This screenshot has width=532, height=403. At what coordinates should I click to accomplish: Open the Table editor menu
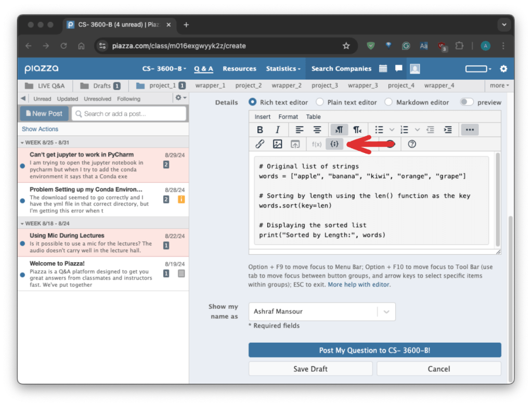pyautogui.click(x=313, y=116)
